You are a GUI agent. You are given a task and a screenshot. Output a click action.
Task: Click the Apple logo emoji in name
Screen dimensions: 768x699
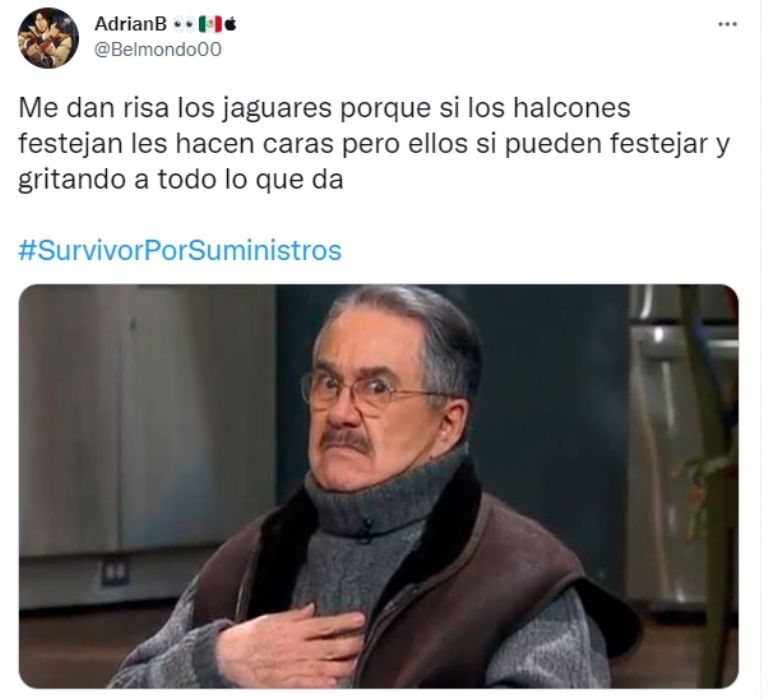231,24
